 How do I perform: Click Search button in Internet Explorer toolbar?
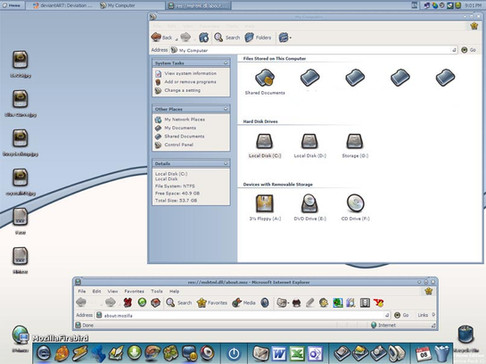[x=179, y=303]
